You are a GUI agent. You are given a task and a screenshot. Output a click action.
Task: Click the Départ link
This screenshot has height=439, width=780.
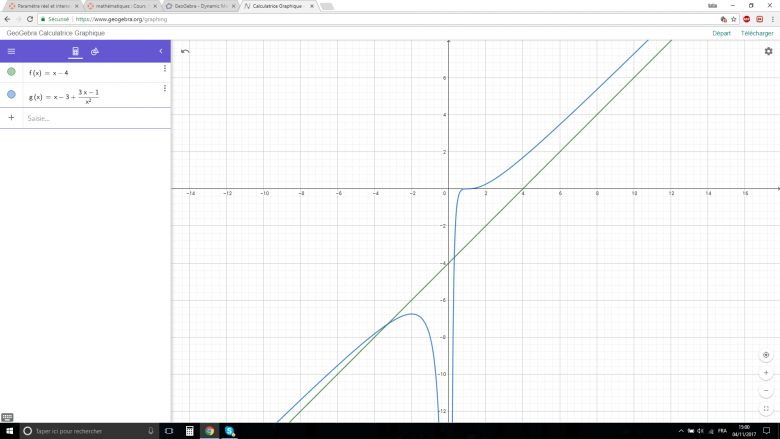[x=721, y=33]
